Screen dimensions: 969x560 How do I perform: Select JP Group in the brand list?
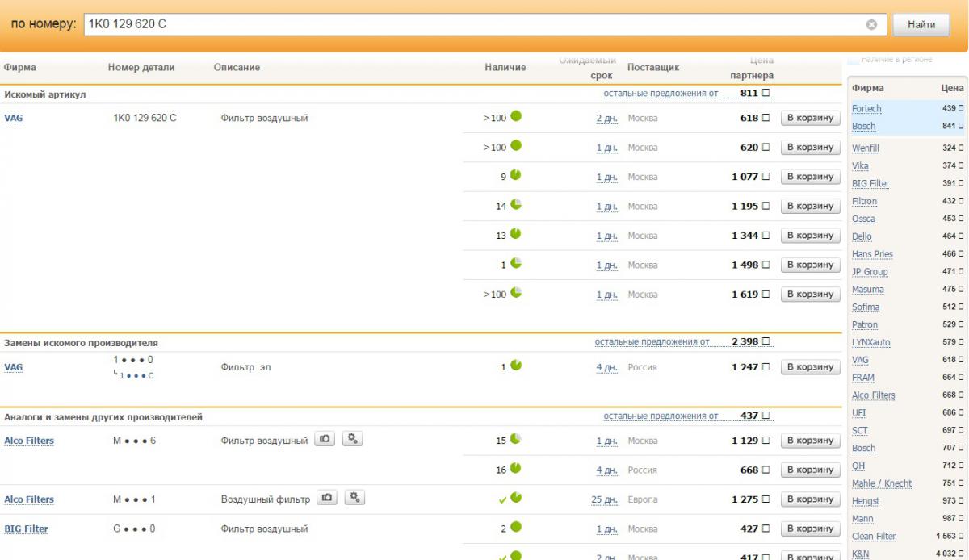(870, 272)
